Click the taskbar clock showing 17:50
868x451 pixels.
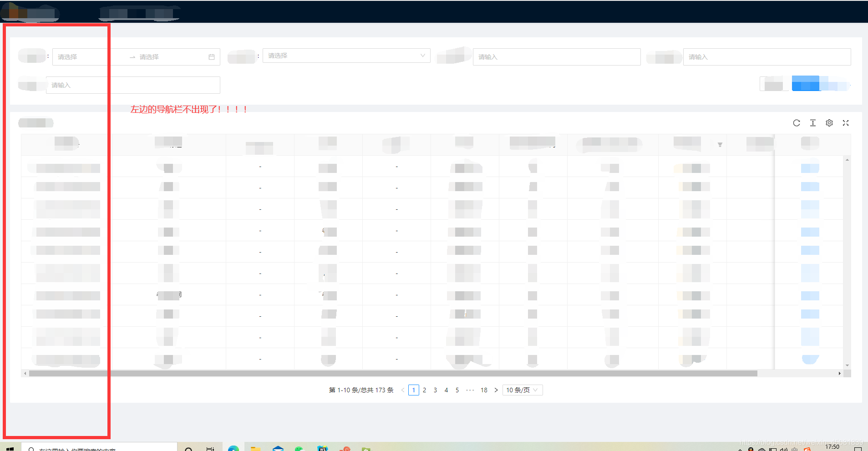[x=832, y=447]
